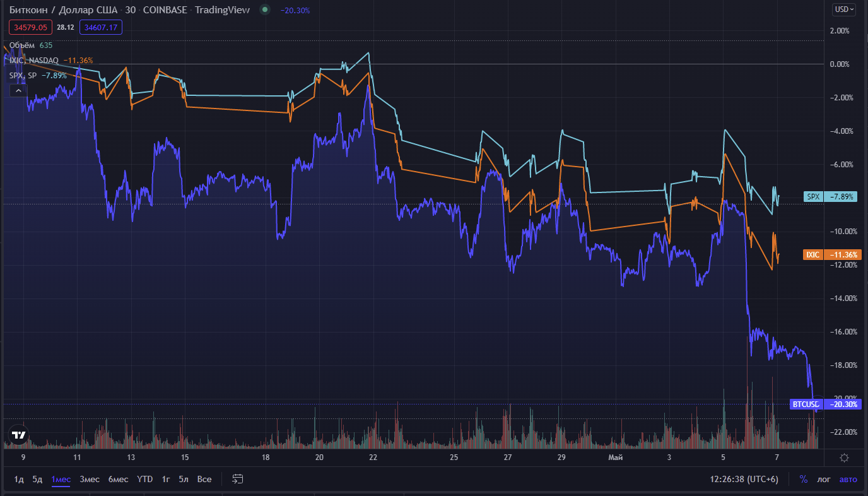The height and width of the screenshot is (496, 868).
Task: Toggle percent scale mode
Action: tap(803, 479)
